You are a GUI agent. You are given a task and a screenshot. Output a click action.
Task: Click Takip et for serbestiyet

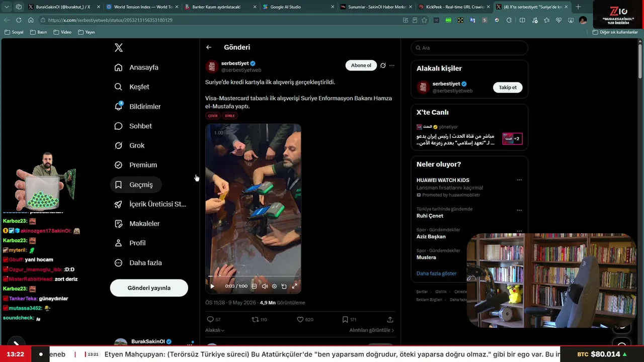pos(508,87)
